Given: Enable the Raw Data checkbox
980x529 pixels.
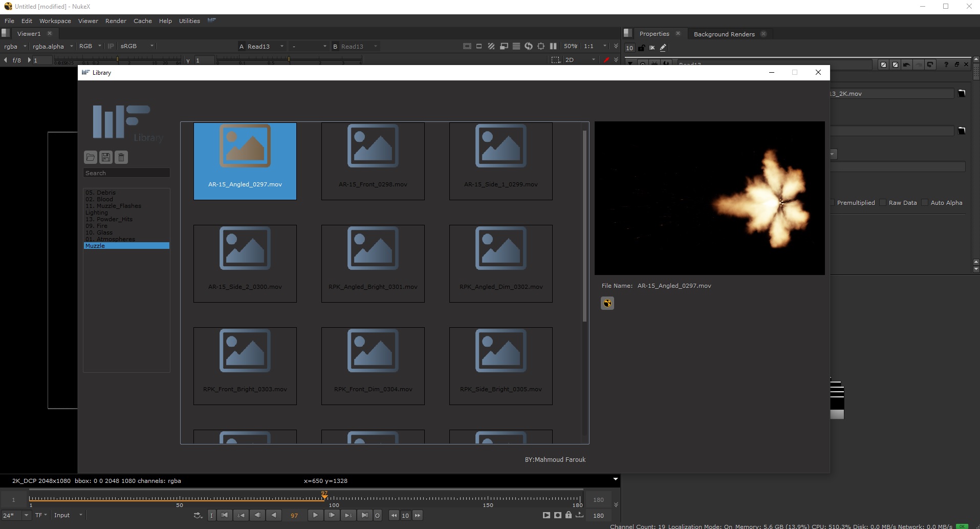Looking at the screenshot, I should (x=883, y=203).
